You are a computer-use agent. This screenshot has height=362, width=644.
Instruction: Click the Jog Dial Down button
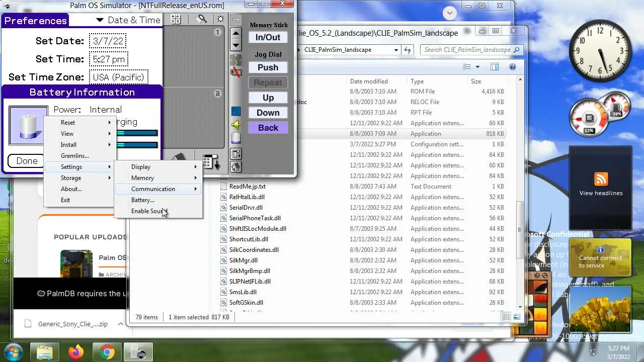(x=268, y=113)
